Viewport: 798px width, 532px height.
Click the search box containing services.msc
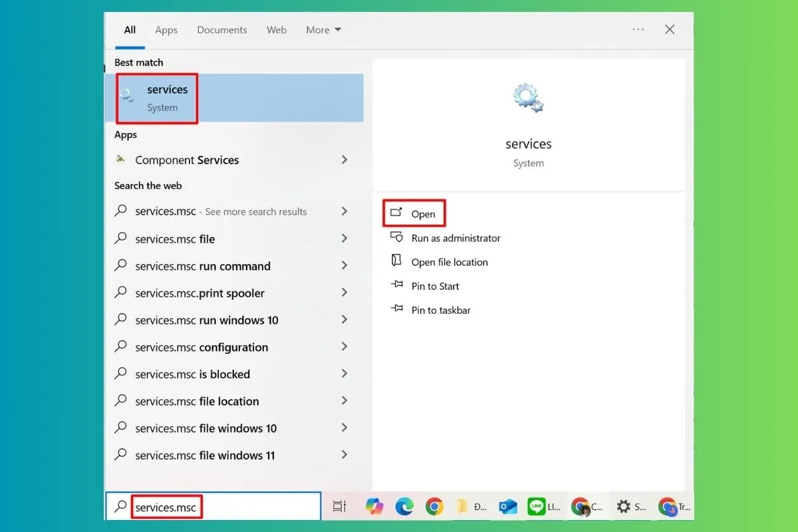point(213,507)
